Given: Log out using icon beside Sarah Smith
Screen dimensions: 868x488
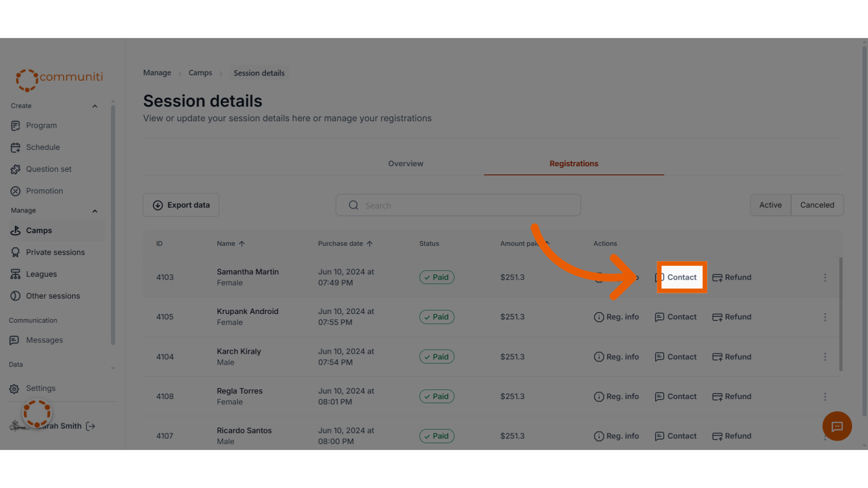Looking at the screenshot, I should tap(91, 426).
